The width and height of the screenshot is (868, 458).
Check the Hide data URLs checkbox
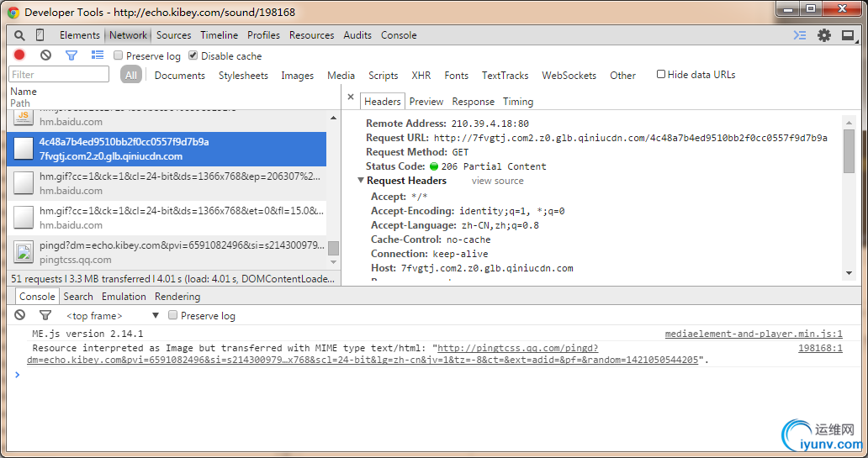click(x=661, y=75)
